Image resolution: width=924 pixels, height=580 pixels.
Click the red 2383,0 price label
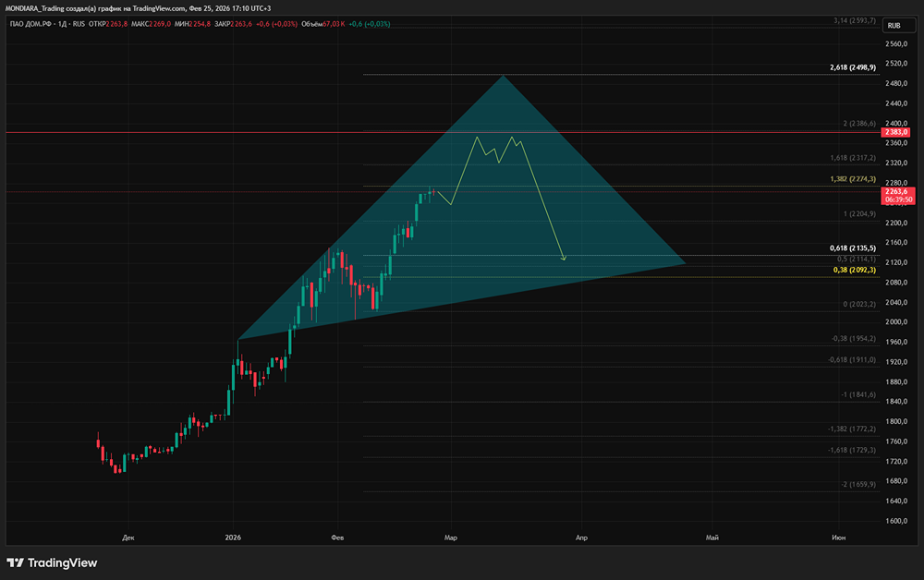pyautogui.click(x=894, y=133)
